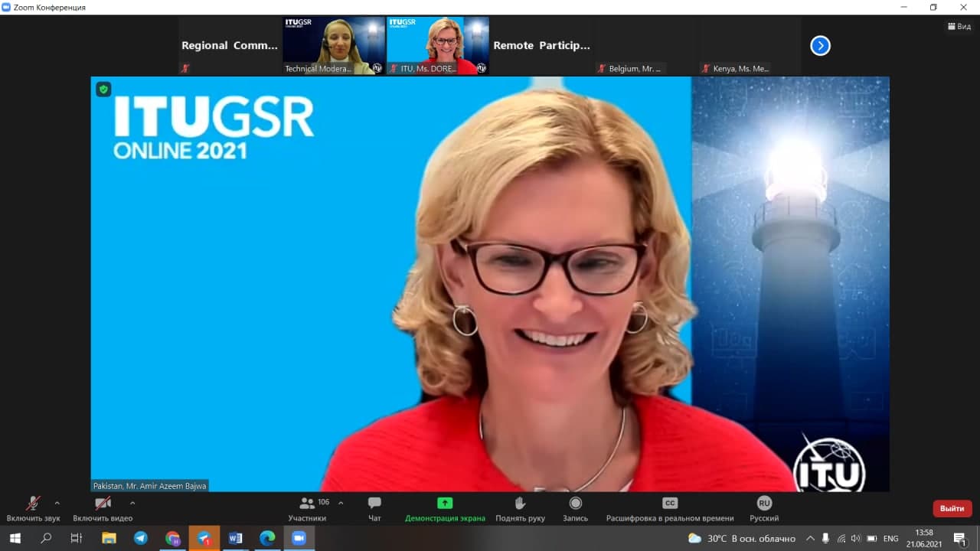This screenshot has width=980, height=551.
Task: Open Microsoft Edge from the taskbar
Action: (x=267, y=538)
